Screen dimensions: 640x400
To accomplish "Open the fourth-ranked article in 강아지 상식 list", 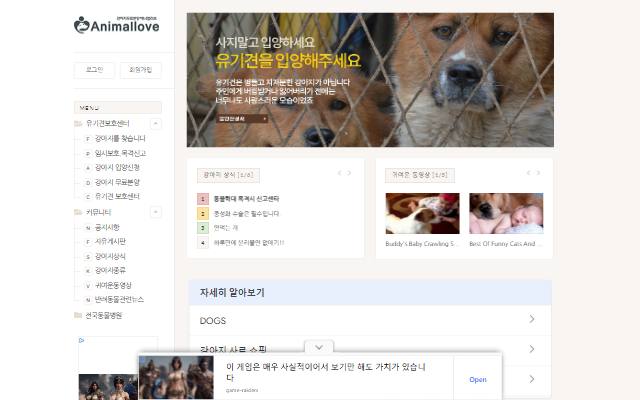I will click(249, 242).
